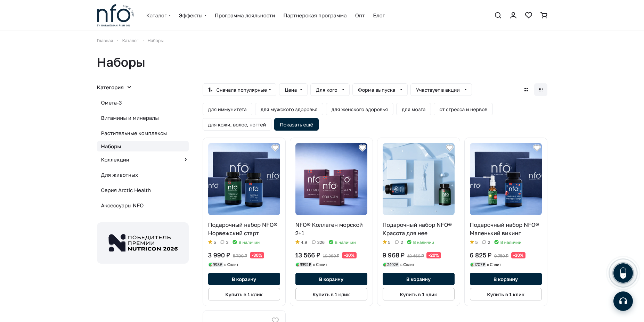This screenshot has width=644, height=322.
Task: Add Коллаген морской 2+1 to cart
Action: (331, 279)
